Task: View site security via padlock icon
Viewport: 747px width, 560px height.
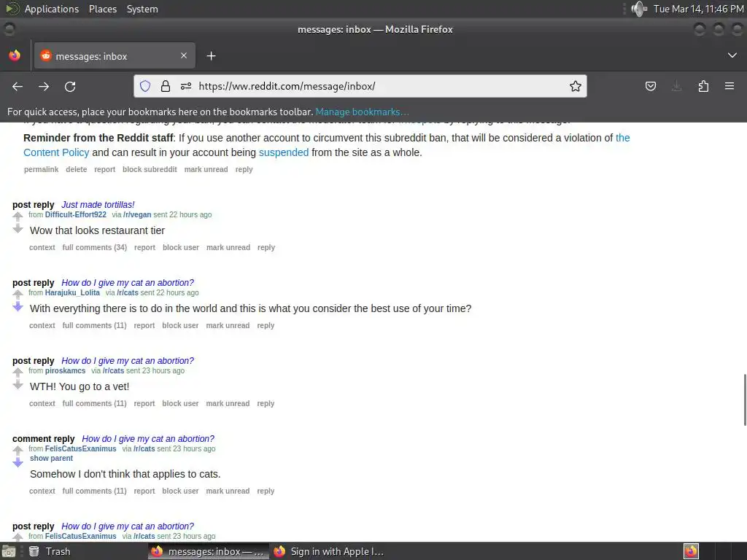Action: click(x=166, y=86)
